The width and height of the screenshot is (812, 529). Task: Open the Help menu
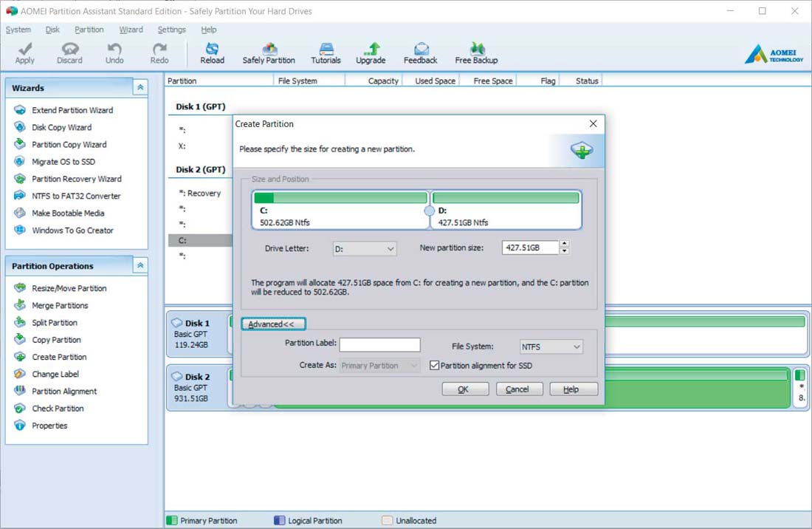[x=209, y=30]
